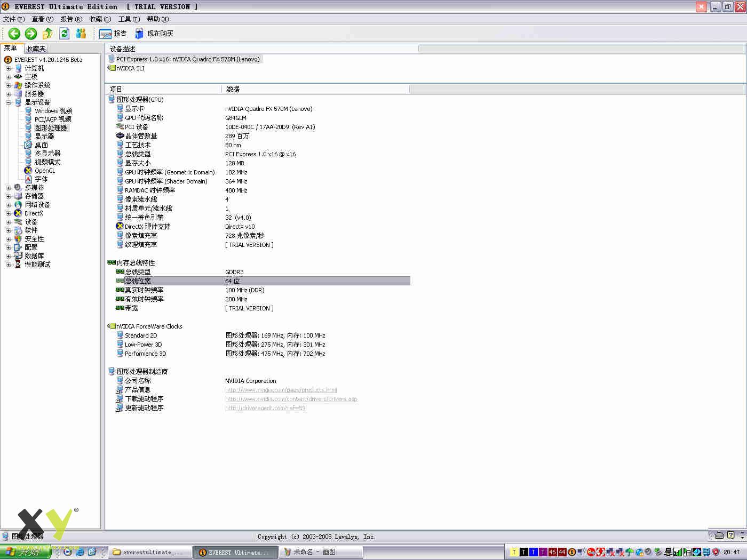Switch to 未命名 - 画图 taskbar button
747x560 pixels.
pyautogui.click(x=322, y=553)
